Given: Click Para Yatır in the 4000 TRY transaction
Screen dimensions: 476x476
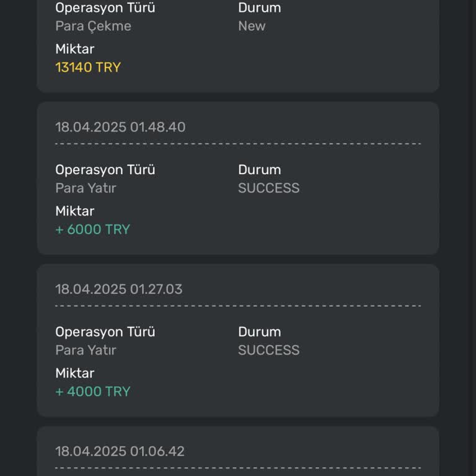Looking at the screenshot, I should tap(86, 350).
